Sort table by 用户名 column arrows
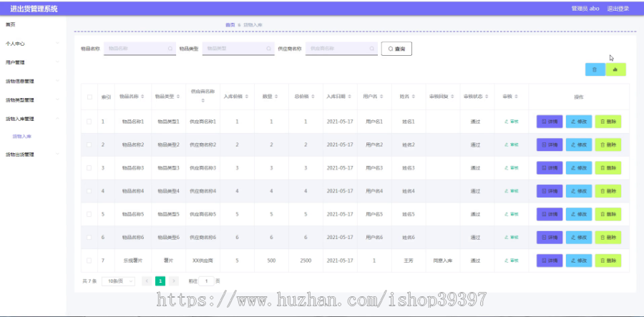 (381, 97)
